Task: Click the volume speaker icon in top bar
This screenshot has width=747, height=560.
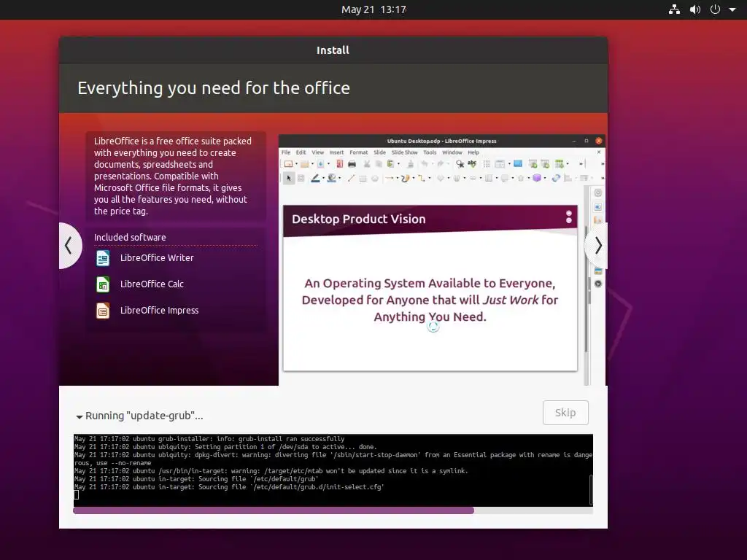Action: [x=695, y=9]
